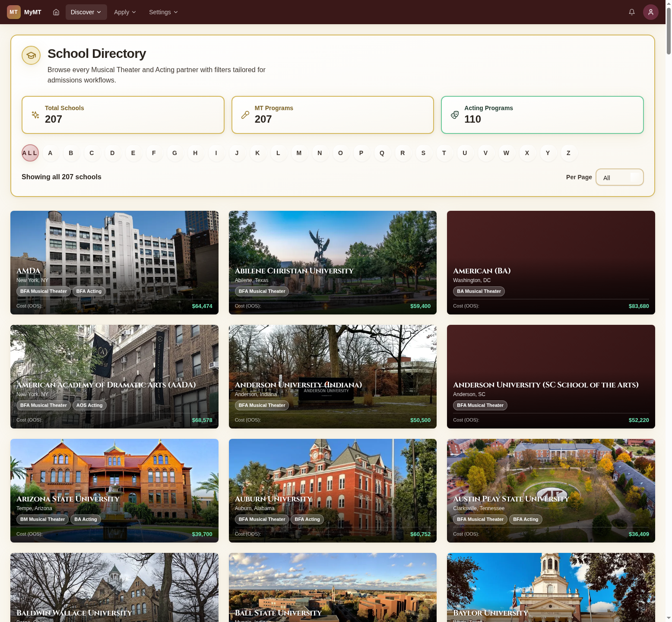Viewport: 672px width, 622px height.
Task: Click the BFA Acting tag on AMDA
Action: [89, 292]
